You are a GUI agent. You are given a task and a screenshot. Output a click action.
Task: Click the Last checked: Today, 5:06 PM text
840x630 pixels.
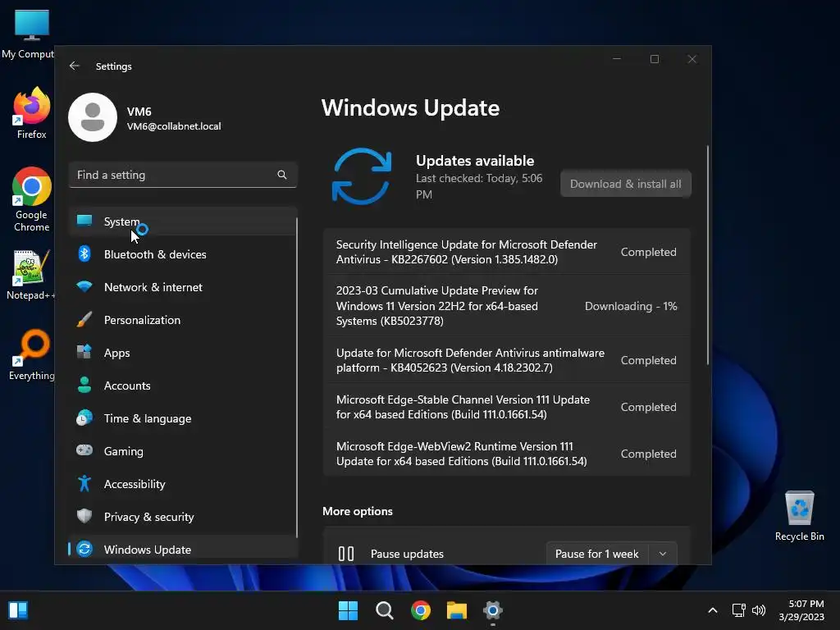click(x=479, y=186)
